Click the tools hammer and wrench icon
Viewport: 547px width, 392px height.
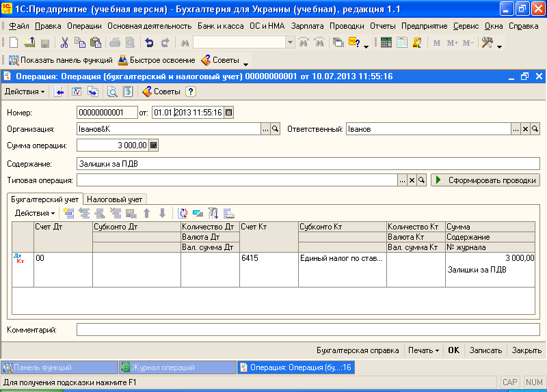(x=487, y=43)
